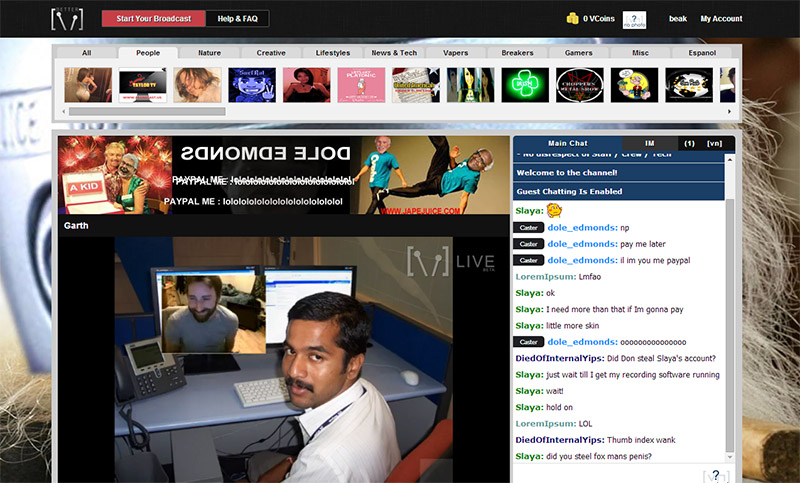Screen dimensions: 800x483
Task: Click the site logo in the header
Action: click(x=69, y=18)
